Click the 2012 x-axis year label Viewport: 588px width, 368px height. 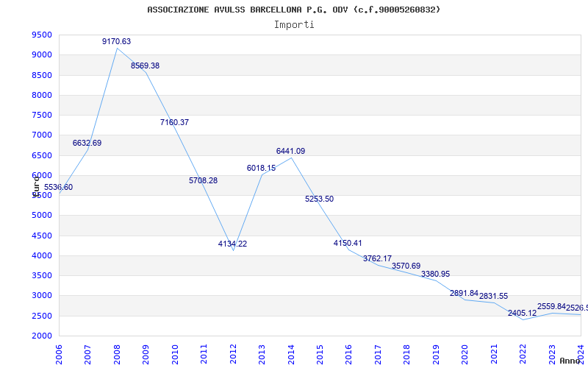click(x=233, y=355)
